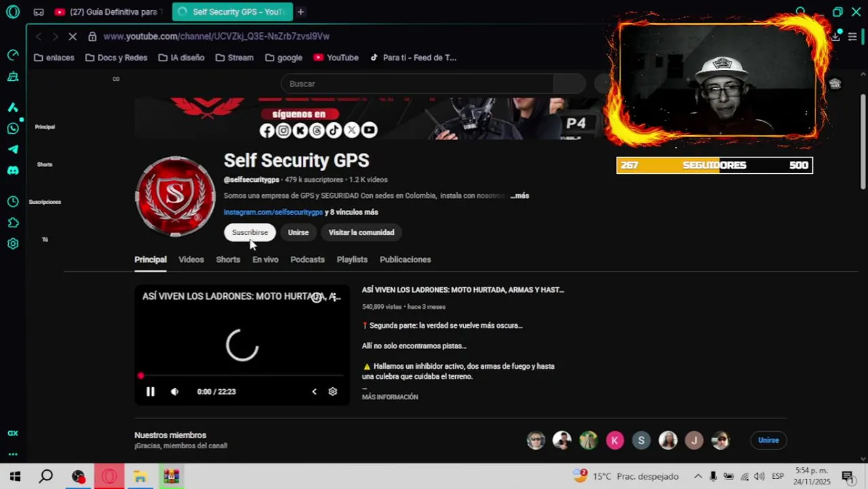Collapse player controls chevron arrow

point(314,391)
